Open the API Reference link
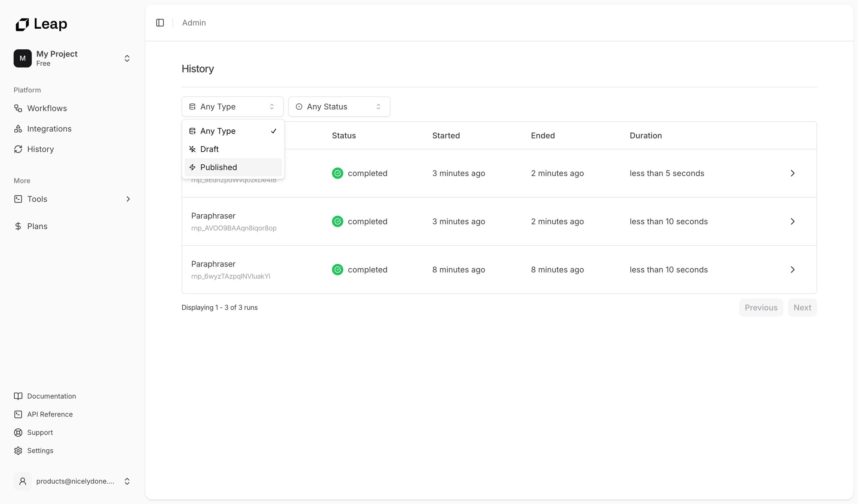The image size is (858, 504). click(x=50, y=414)
